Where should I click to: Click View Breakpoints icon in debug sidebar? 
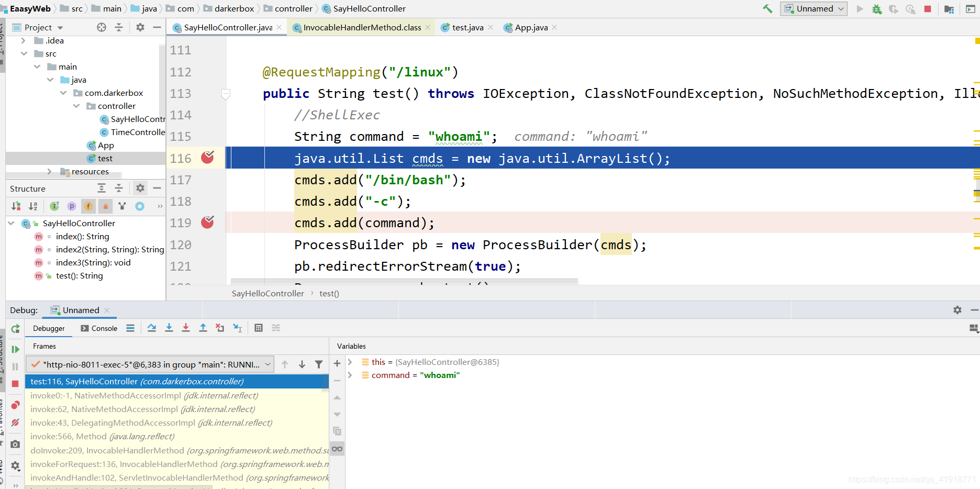(x=15, y=405)
